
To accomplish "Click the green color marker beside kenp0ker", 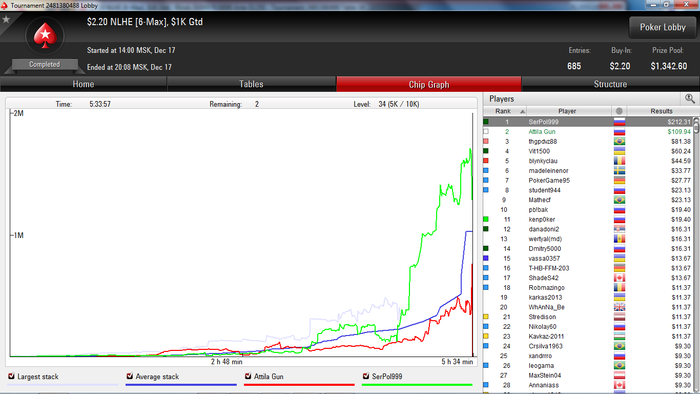I will 486,220.
